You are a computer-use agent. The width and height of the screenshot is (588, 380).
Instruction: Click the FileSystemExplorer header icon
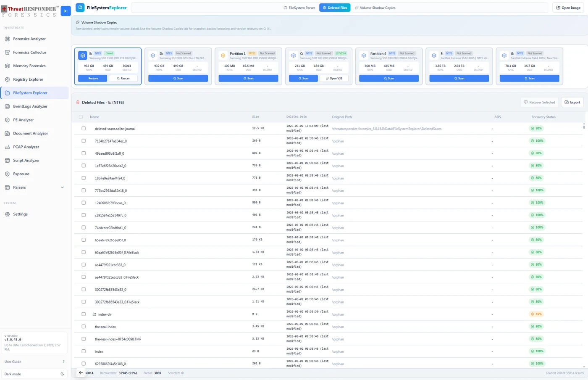[x=80, y=8]
